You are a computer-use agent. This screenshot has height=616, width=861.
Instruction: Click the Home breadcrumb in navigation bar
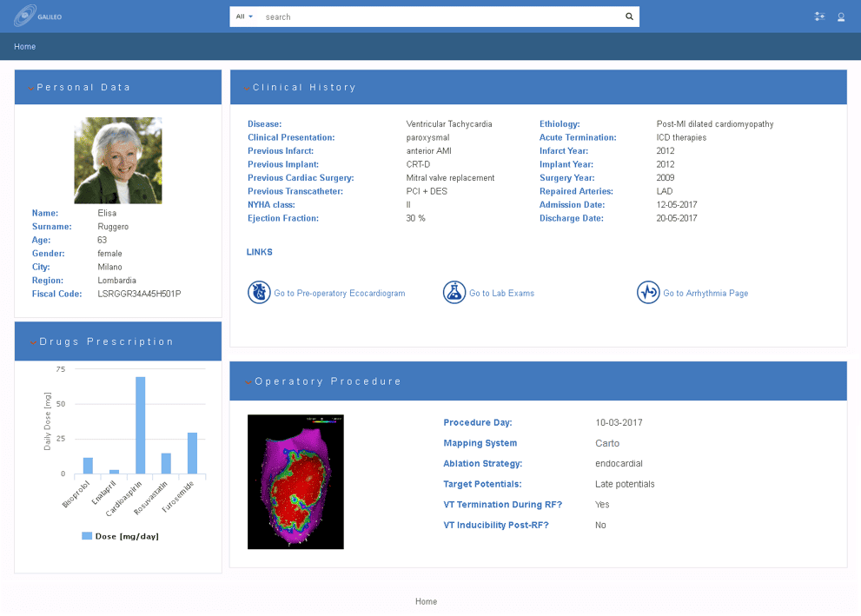pos(24,46)
